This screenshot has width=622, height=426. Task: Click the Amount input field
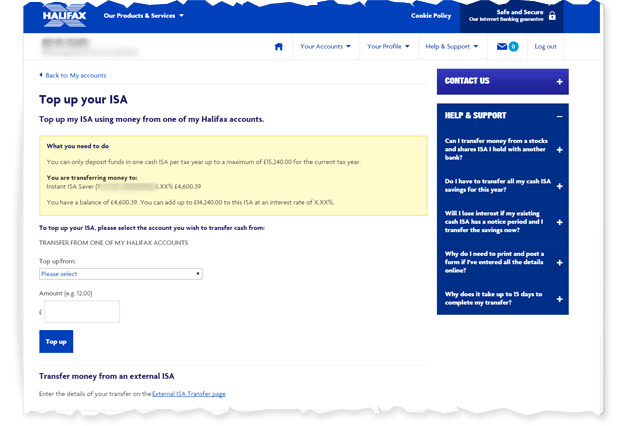pyautogui.click(x=82, y=311)
